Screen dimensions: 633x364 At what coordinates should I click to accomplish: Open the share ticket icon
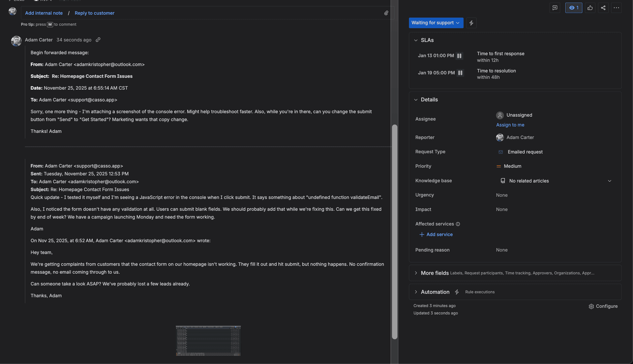(603, 8)
